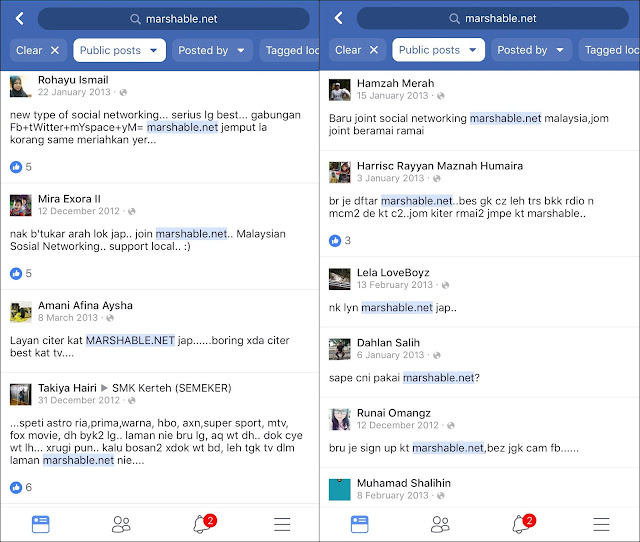Tap the back arrow in the right screen
This screenshot has width=640, height=542.
(338, 18)
